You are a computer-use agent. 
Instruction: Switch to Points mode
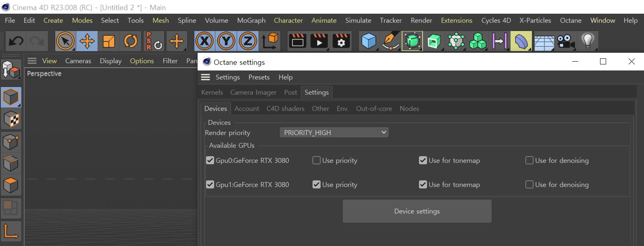point(11,142)
